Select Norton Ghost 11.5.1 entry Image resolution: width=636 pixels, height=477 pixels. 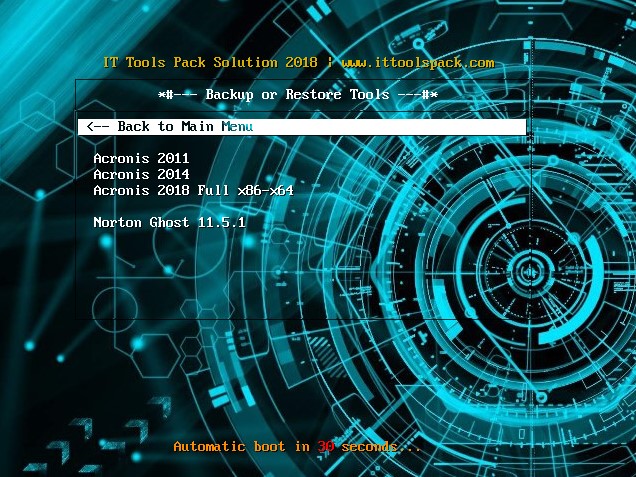pyautogui.click(x=169, y=222)
